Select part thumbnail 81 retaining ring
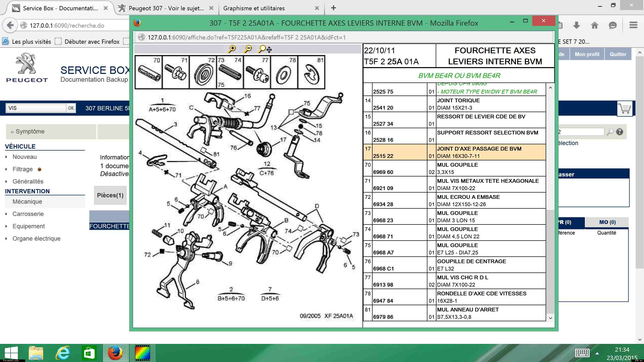Image resolution: width=644 pixels, height=362 pixels. point(311,72)
